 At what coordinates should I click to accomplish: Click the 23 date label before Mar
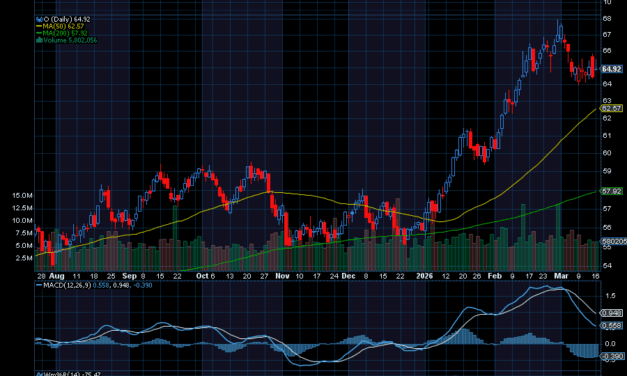[543, 276]
